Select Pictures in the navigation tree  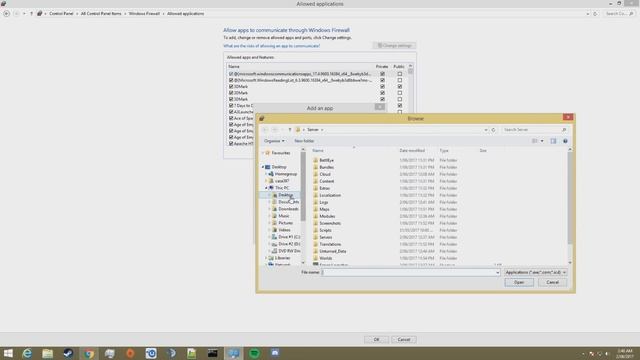pos(285,223)
